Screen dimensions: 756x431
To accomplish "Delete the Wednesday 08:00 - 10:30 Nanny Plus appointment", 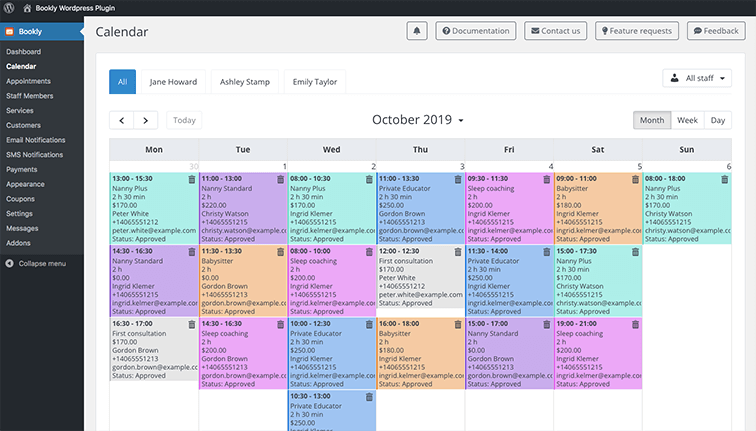I will point(369,179).
